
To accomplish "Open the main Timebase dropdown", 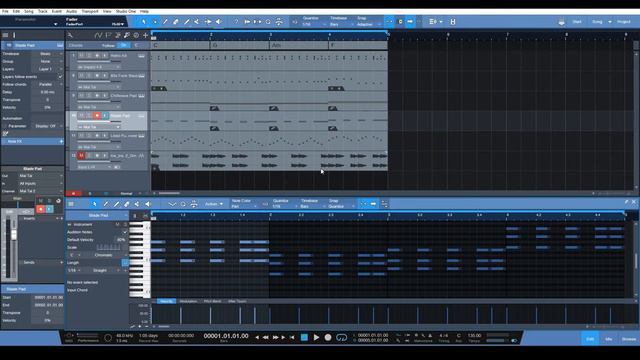I will click(341, 24).
